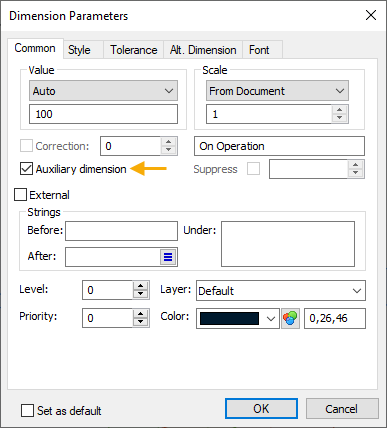The width and height of the screenshot is (387, 428).
Task: Click the Priority number field
Action: (108, 318)
